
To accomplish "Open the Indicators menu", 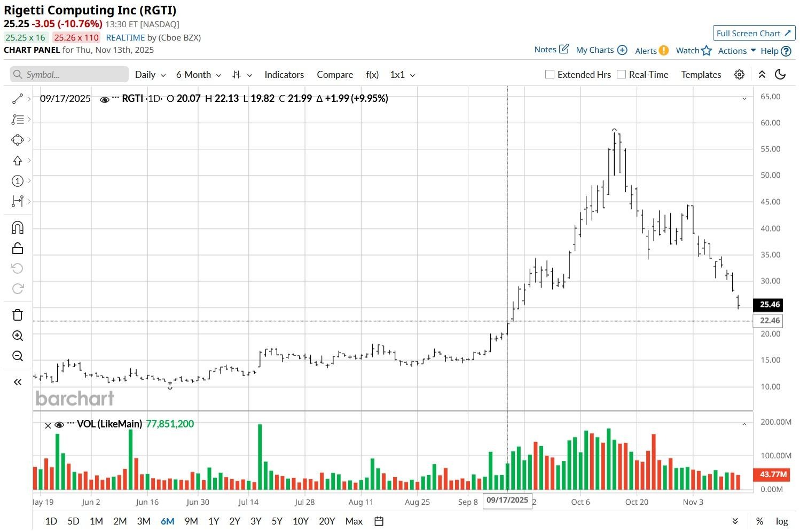I will 284,75.
